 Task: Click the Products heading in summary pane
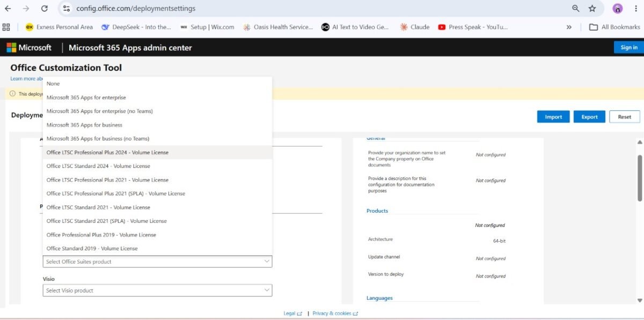pos(377,211)
